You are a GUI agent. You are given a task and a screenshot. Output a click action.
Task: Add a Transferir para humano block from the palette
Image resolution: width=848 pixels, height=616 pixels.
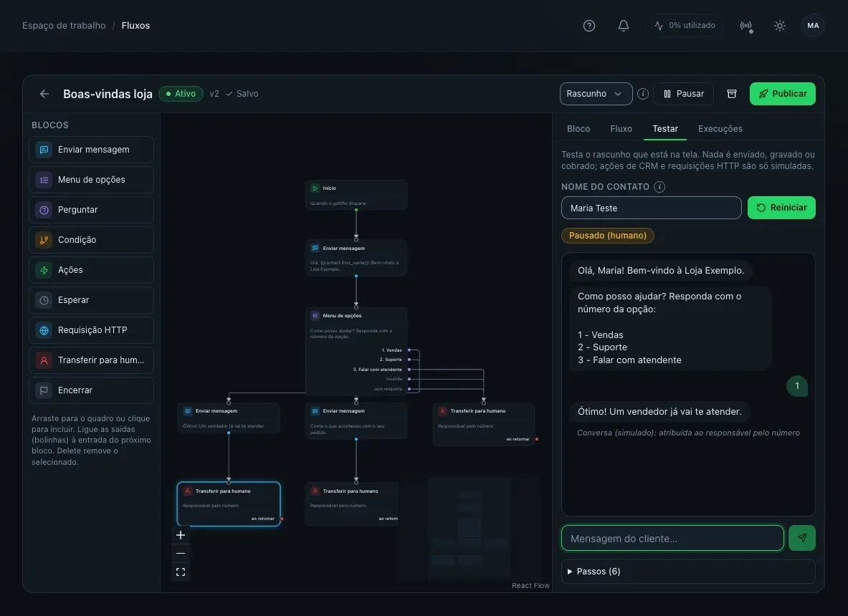point(92,360)
